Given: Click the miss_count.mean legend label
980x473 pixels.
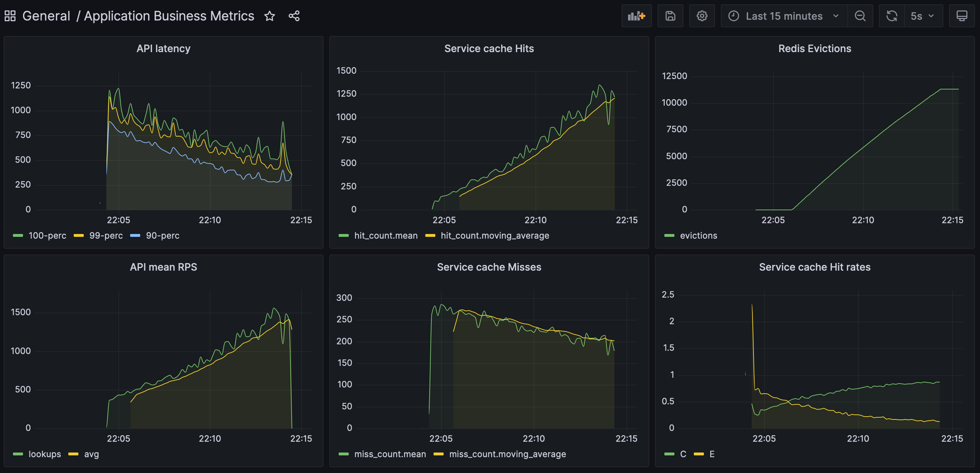Looking at the screenshot, I should pyautogui.click(x=390, y=454).
